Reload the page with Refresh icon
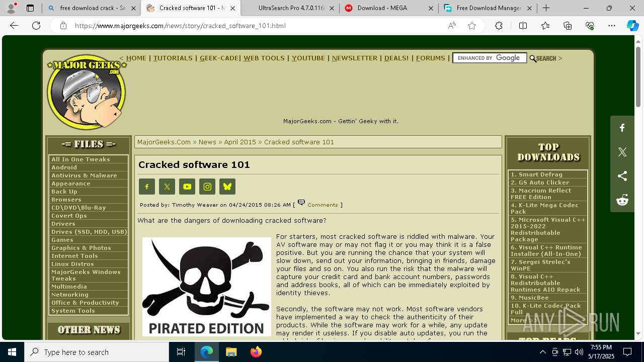This screenshot has width=644, height=362. click(36, 26)
